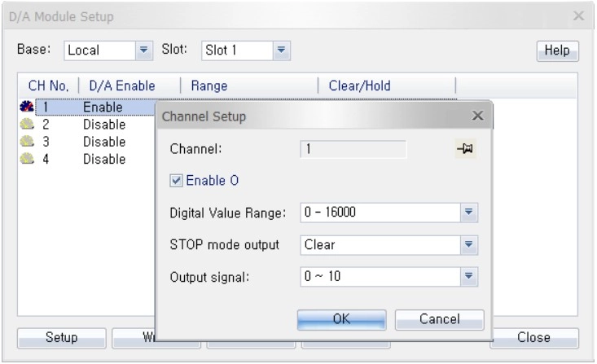The image size is (597, 364).
Task: Click the Range column header
Action: tap(249, 86)
